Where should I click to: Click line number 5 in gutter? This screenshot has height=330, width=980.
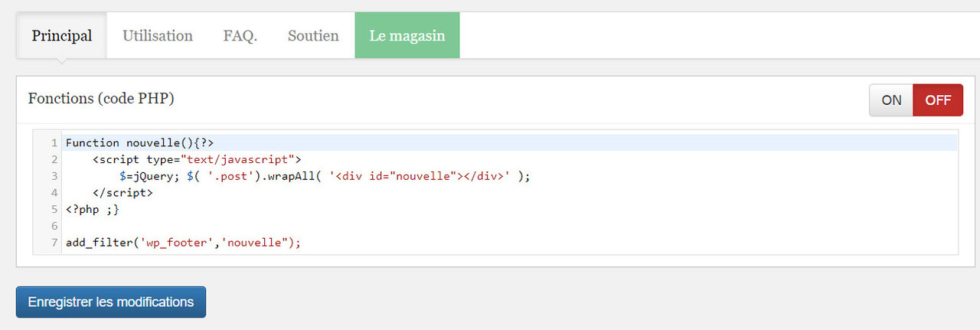point(54,209)
